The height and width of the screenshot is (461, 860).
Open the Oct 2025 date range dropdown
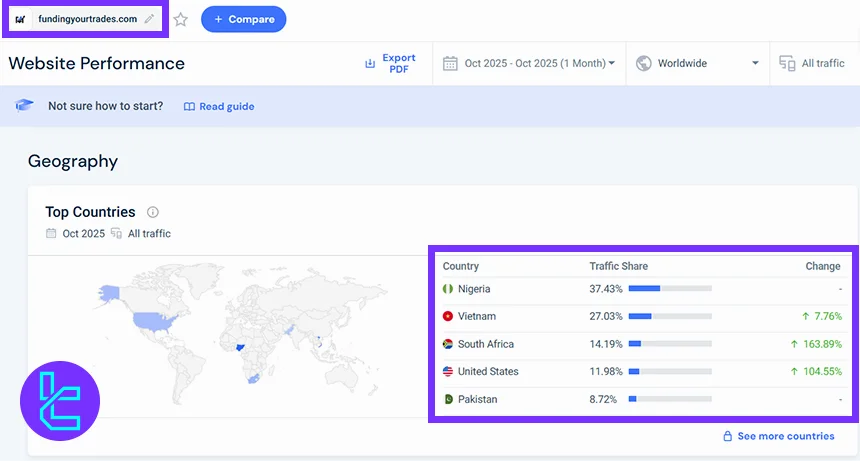(539, 63)
